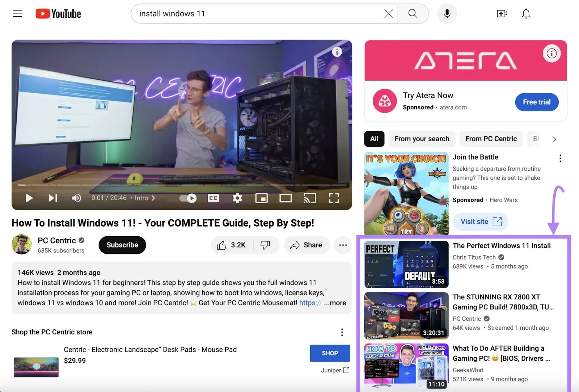Open the Hero Wars ad thumbnail
The width and height of the screenshot is (579, 392).
[x=406, y=194]
